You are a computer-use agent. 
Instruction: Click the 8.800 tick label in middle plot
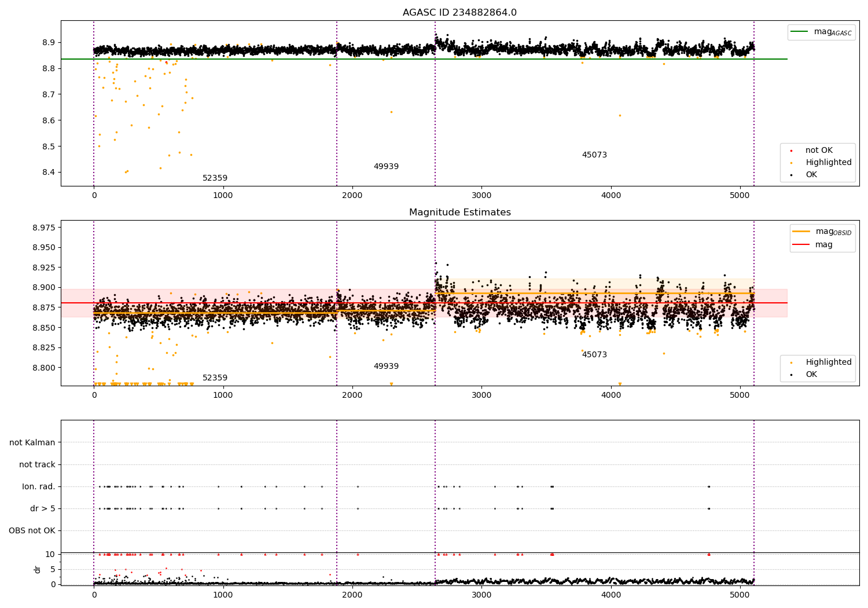[x=44, y=368]
